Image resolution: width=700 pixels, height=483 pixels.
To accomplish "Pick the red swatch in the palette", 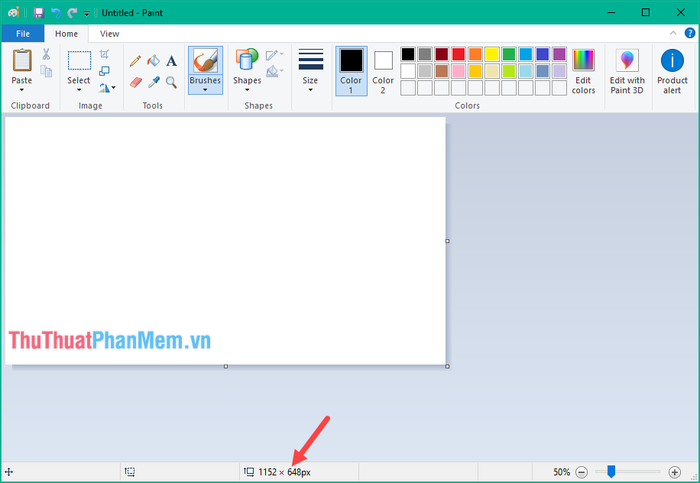I will click(458, 54).
